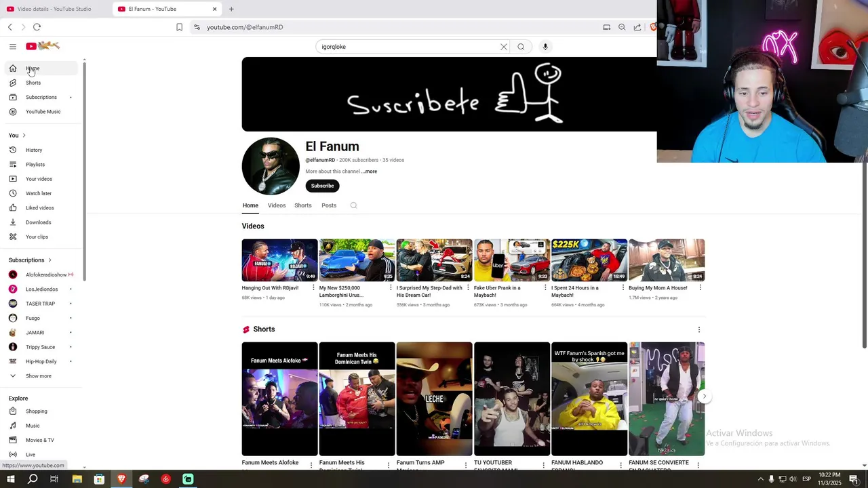Open options for Hanging Out With RDjavi
The width and height of the screenshot is (868, 488).
click(x=313, y=288)
